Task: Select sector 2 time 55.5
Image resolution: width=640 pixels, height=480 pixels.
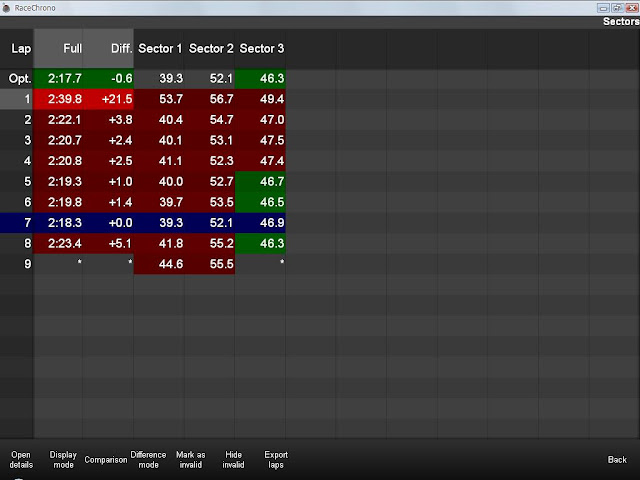Action: [x=210, y=264]
